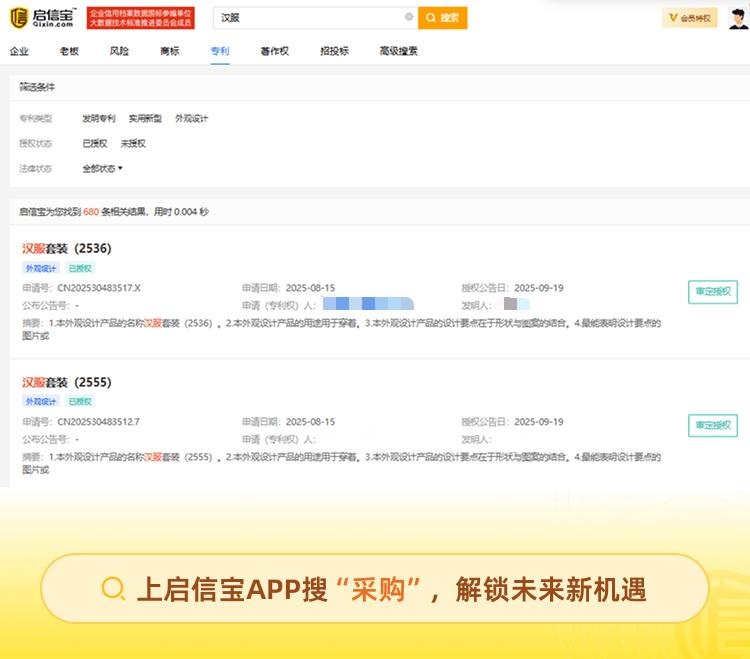Image resolution: width=750 pixels, height=659 pixels.
Task: Open the 汉服套装 (2555) patent result
Action: [x=66, y=382]
